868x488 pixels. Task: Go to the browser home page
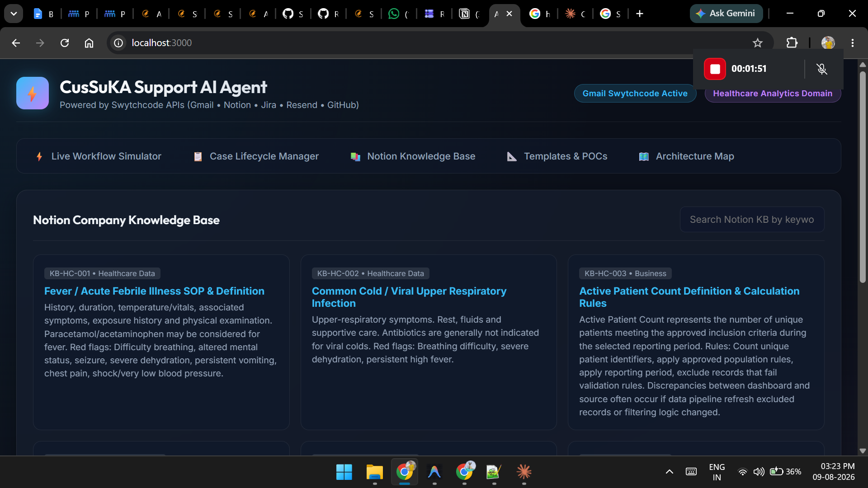point(89,43)
